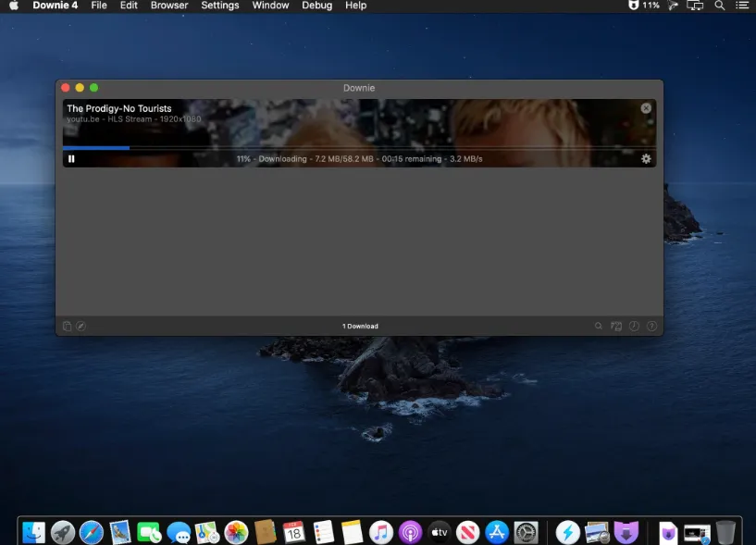Click the 'youtu.be - HLS Stream - 1920x1080' text
Viewport: 756px width, 545px height.
134,119
